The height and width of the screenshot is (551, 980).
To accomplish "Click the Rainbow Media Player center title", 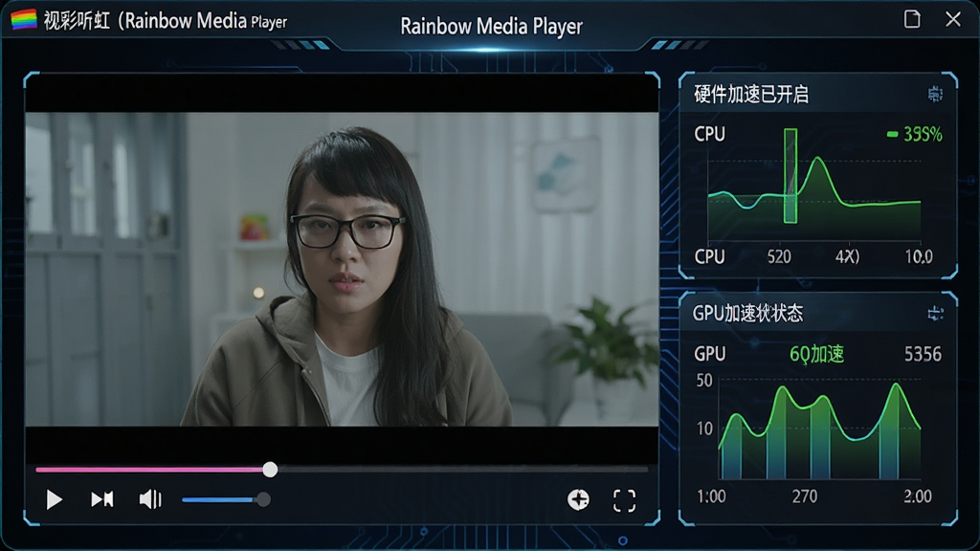I will point(491,26).
